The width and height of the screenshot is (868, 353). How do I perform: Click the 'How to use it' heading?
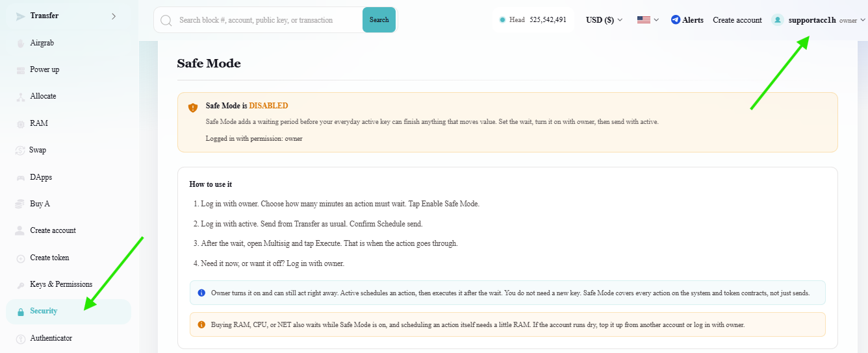tap(211, 184)
